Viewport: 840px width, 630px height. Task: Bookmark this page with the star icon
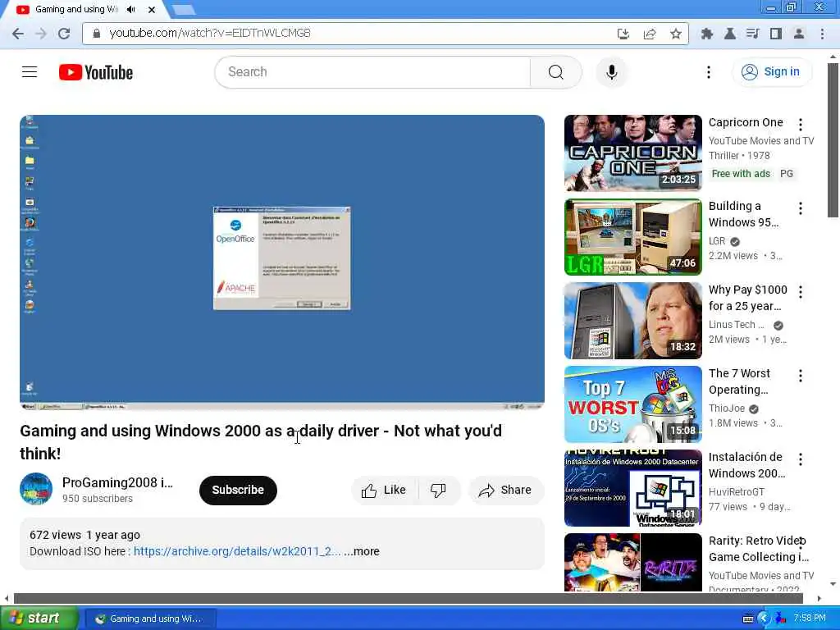tap(676, 34)
